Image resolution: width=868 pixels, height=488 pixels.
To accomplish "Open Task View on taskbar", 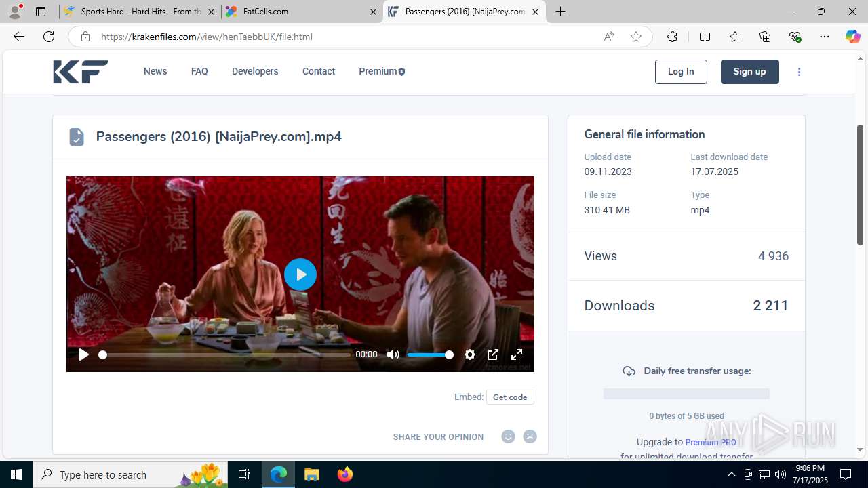I will click(x=244, y=474).
